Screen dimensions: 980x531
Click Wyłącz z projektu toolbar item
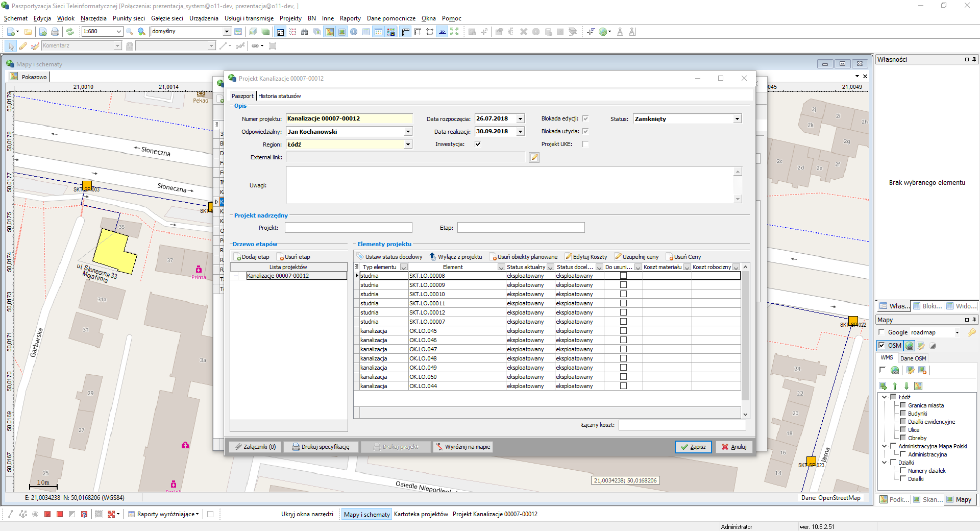coord(455,257)
